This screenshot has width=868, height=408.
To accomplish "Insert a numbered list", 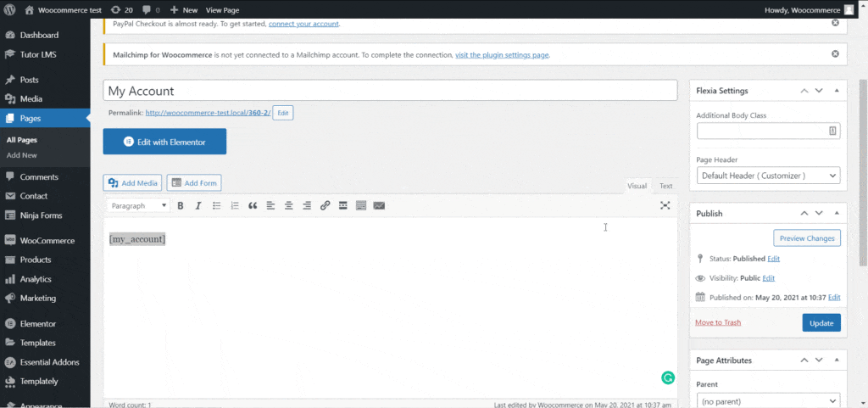I will coord(235,205).
